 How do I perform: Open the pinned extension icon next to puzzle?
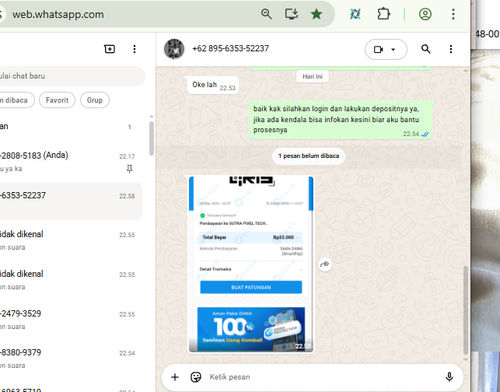[355, 14]
